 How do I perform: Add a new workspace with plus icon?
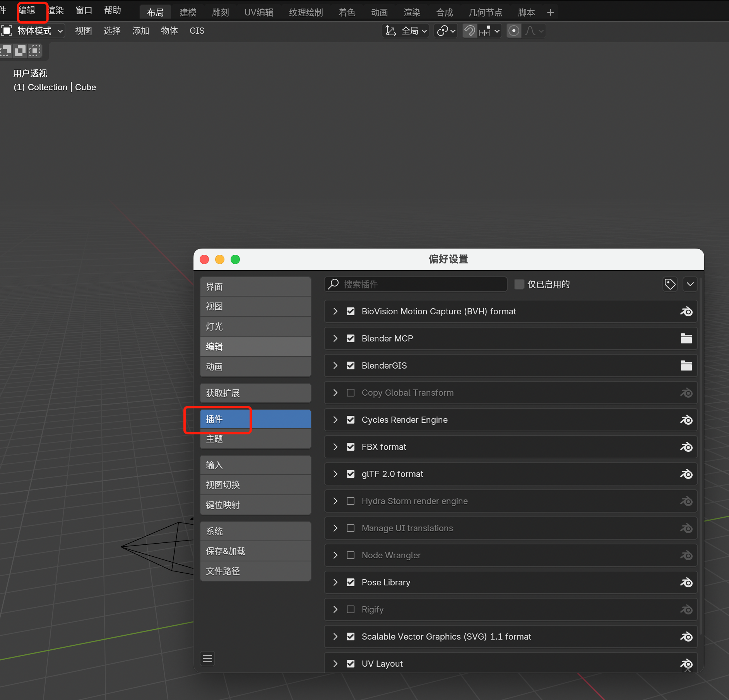tap(551, 12)
